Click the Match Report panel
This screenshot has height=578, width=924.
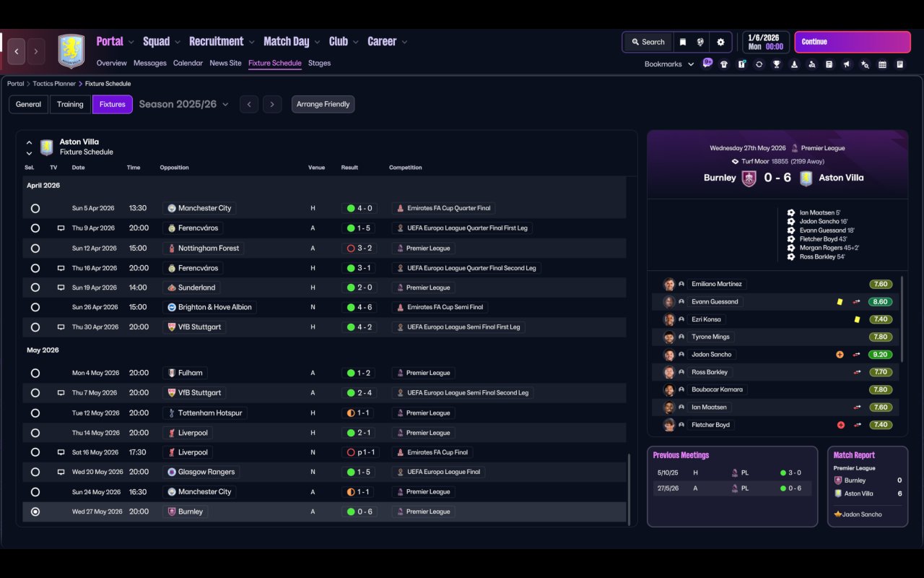pyautogui.click(x=867, y=486)
